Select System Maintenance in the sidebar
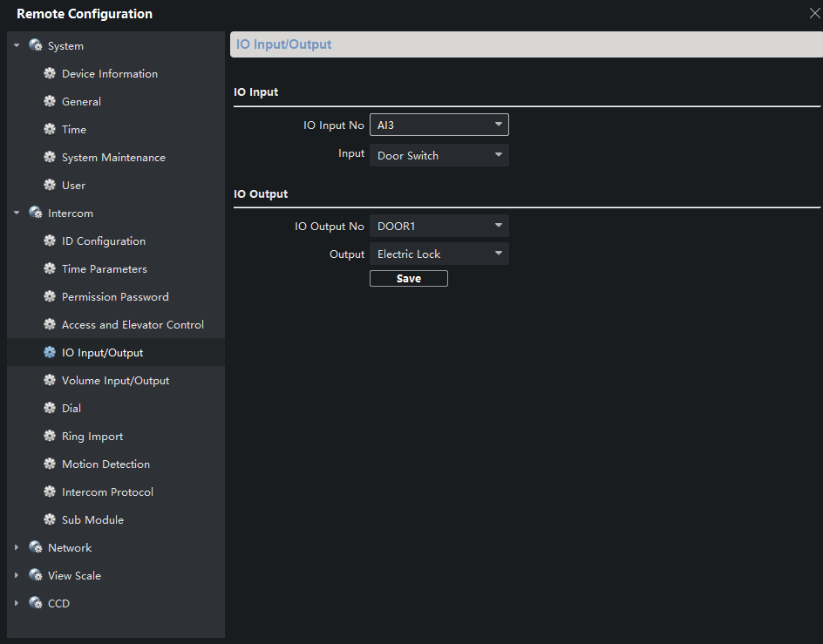This screenshot has width=823, height=644. (113, 158)
